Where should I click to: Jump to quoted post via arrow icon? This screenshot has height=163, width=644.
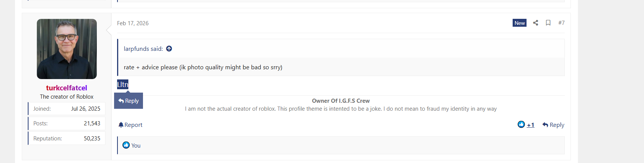pos(169,49)
